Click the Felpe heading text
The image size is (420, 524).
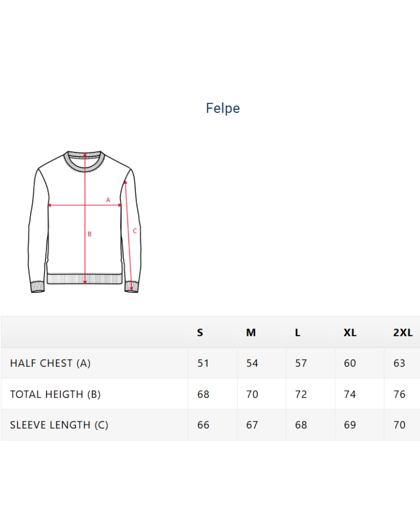click(223, 108)
